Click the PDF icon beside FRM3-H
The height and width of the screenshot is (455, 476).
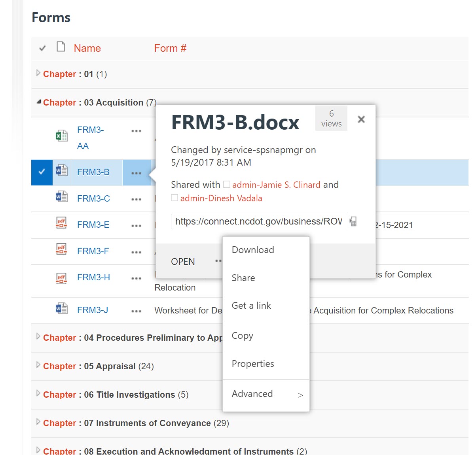point(61,278)
